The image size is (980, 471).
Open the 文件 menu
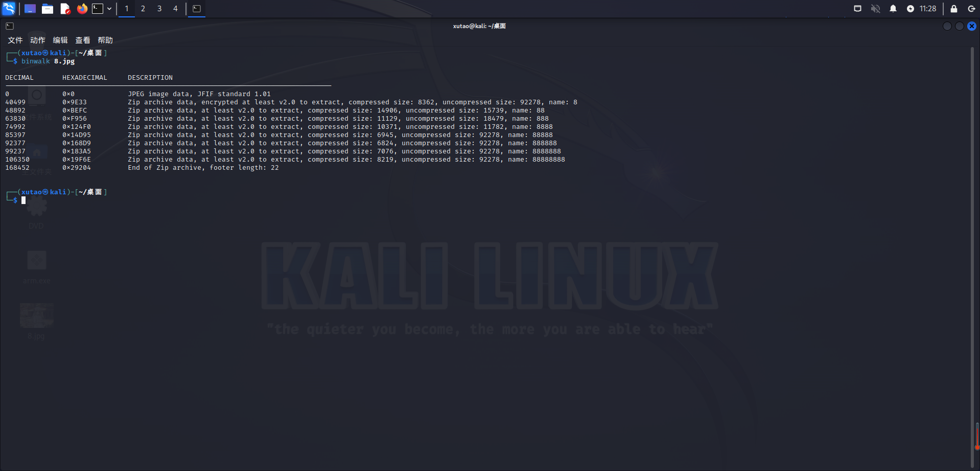click(15, 40)
